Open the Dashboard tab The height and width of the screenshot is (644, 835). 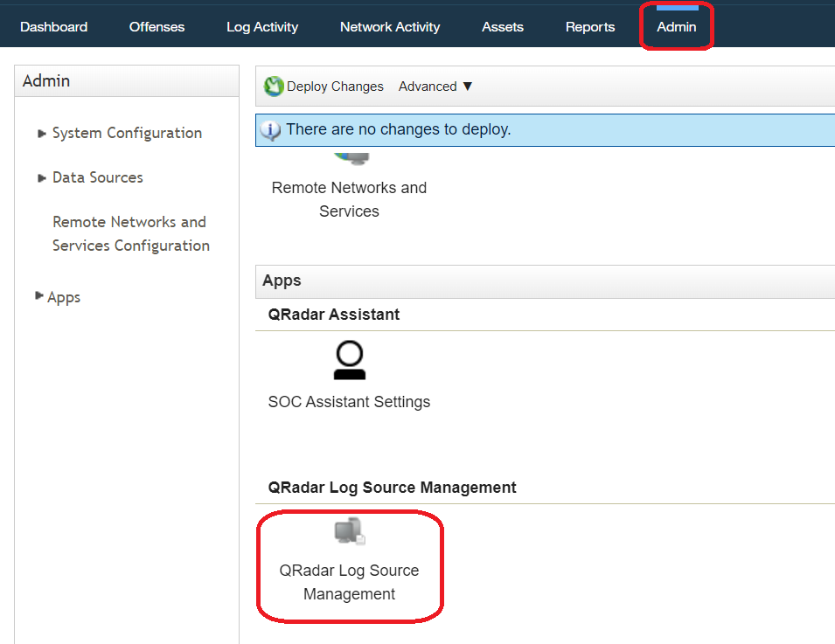(x=54, y=27)
